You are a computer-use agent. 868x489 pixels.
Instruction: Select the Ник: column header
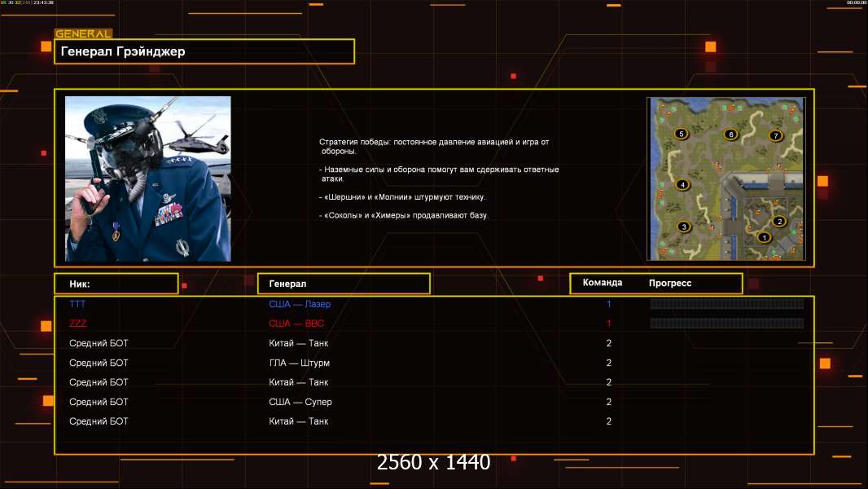pyautogui.click(x=116, y=284)
